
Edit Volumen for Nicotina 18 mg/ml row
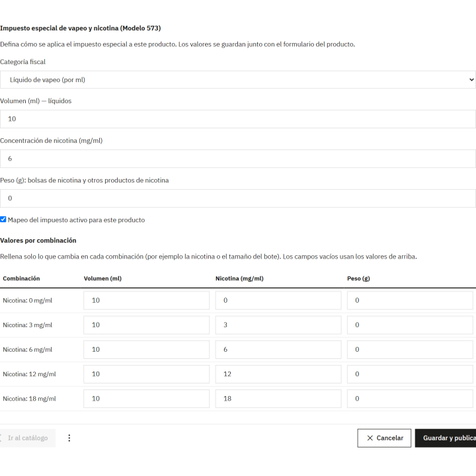tap(146, 399)
